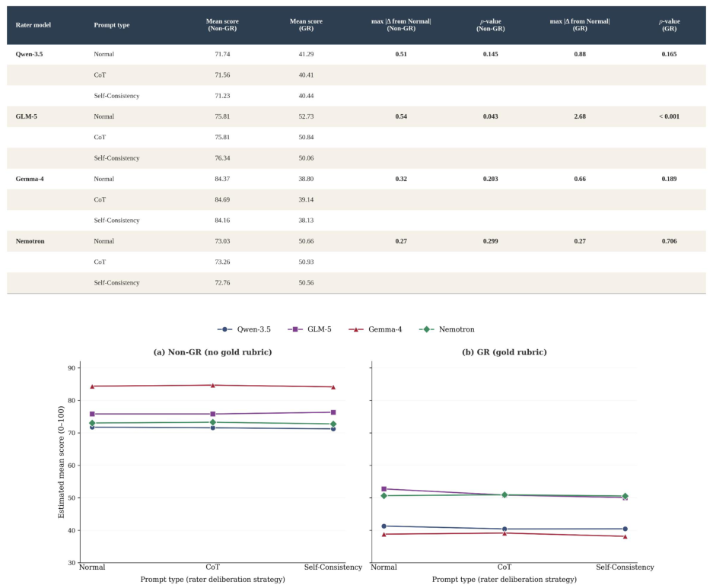713x588 pixels.
Task: Click the cell value 76.34
Action: 222,158
